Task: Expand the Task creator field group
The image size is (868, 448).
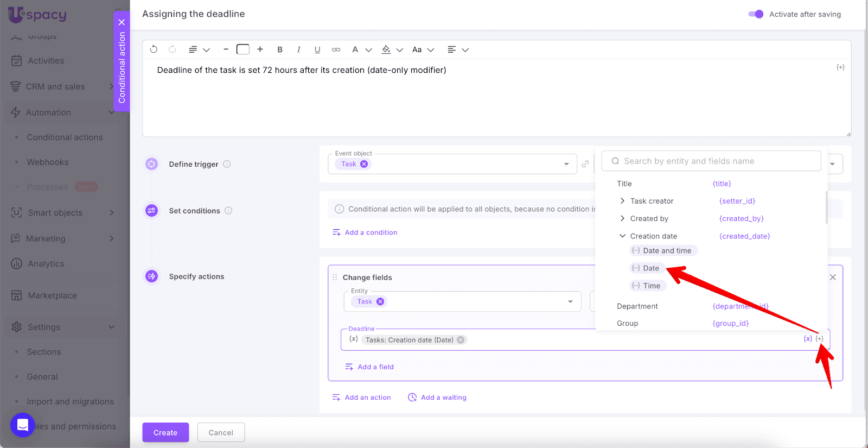Action: pyautogui.click(x=622, y=201)
